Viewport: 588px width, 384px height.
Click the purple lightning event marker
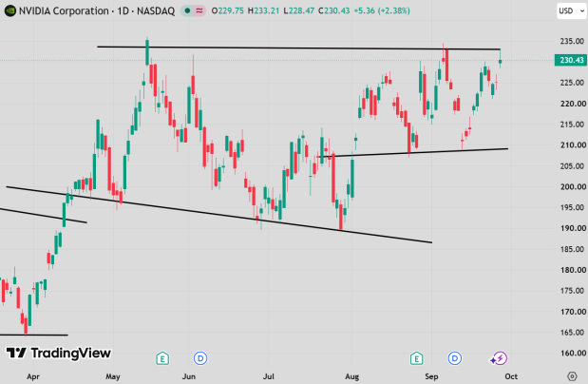499,358
